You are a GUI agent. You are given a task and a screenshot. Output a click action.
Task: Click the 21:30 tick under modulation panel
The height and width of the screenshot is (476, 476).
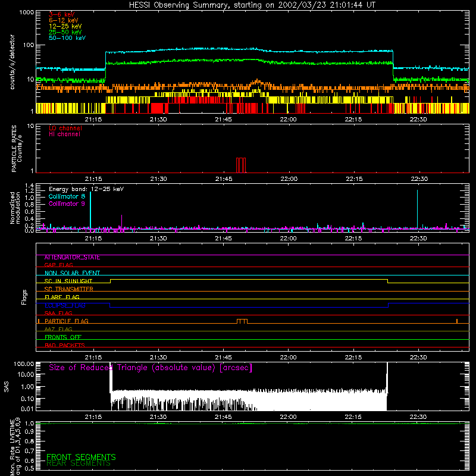tap(158, 239)
